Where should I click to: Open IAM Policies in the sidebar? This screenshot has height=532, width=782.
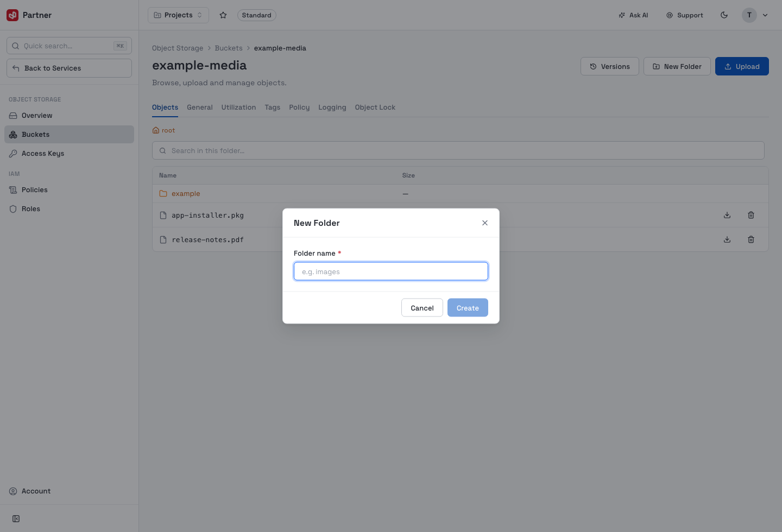coord(69,190)
